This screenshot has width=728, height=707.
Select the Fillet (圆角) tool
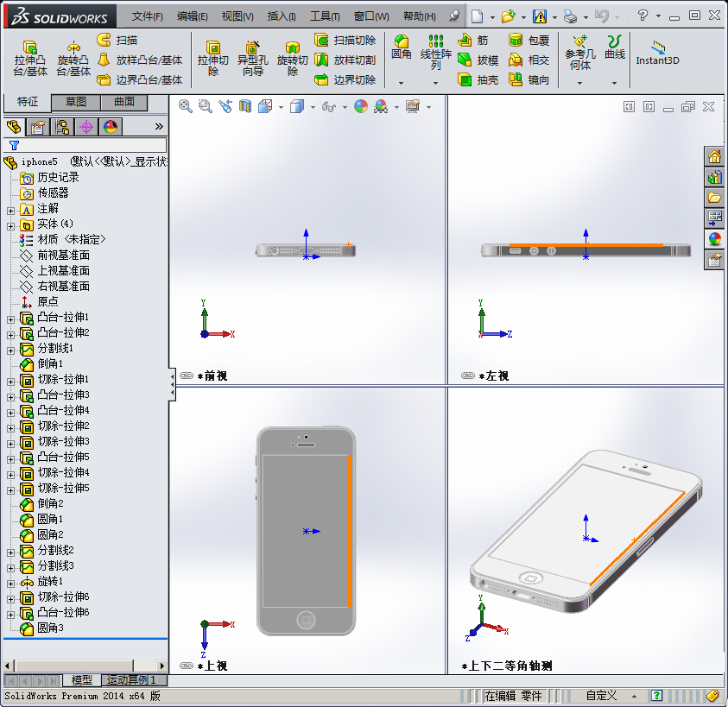tap(402, 47)
